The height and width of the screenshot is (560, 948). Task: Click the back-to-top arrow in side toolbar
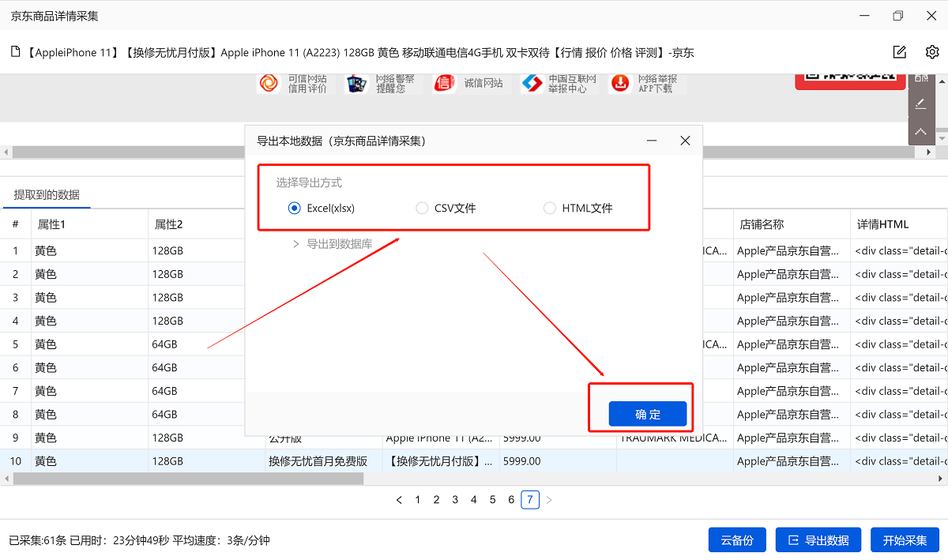[920, 131]
